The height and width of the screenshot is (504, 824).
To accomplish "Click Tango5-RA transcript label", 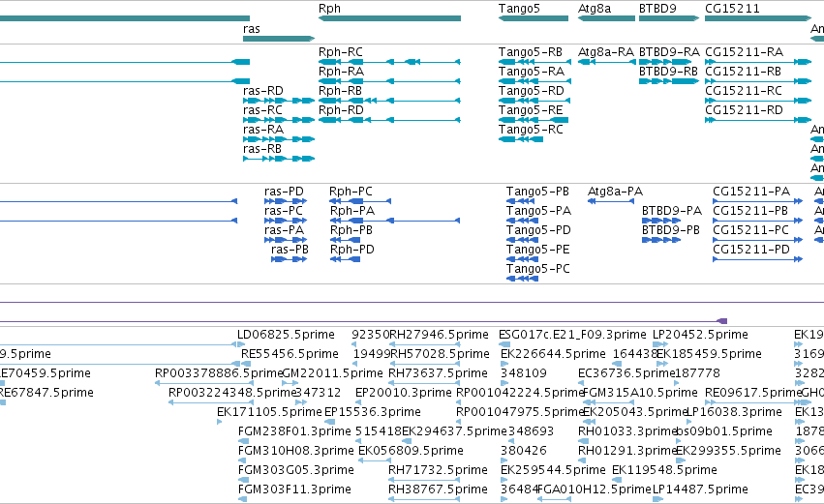I will pos(532,72).
